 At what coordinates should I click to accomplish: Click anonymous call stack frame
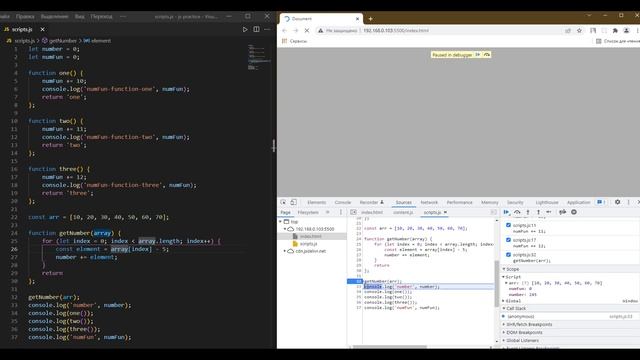520,316
